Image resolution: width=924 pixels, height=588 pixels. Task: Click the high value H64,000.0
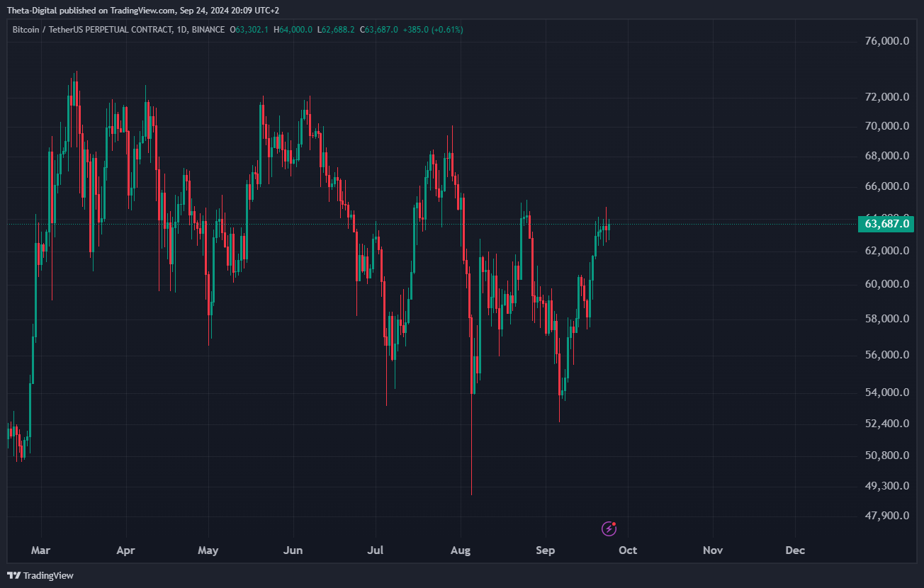point(293,30)
